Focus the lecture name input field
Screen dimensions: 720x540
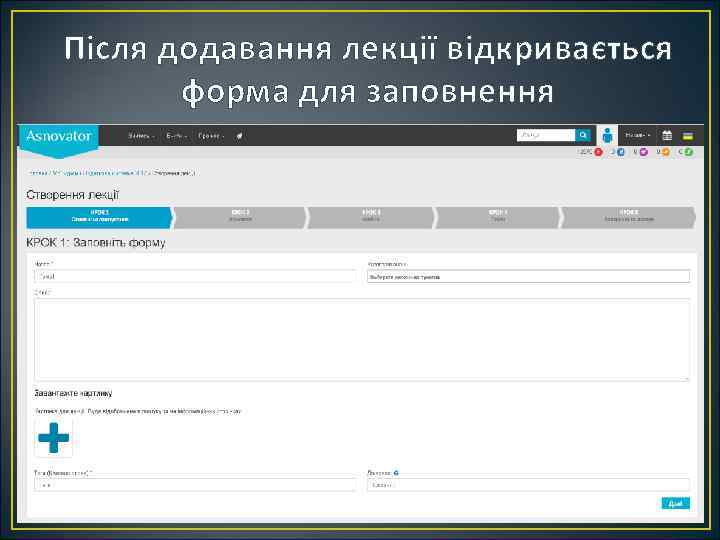[195, 276]
